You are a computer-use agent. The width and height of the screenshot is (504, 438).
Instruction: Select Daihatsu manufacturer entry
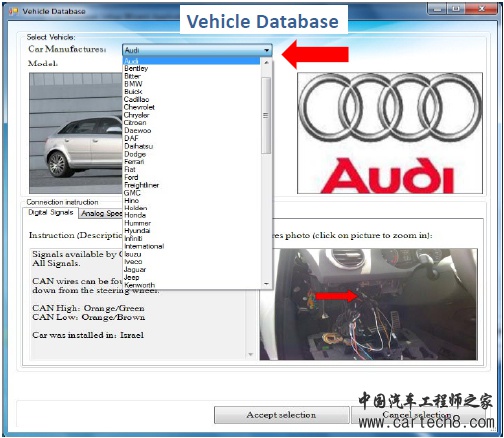[x=192, y=146]
